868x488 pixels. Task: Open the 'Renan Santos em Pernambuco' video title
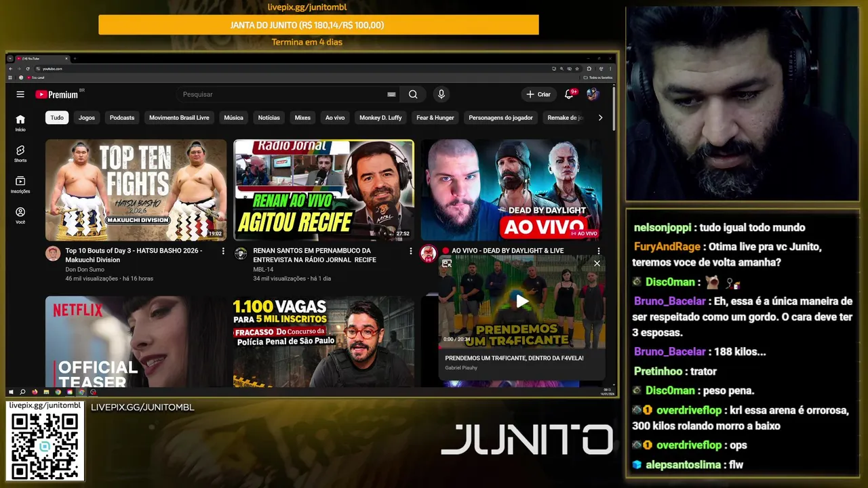click(x=315, y=255)
